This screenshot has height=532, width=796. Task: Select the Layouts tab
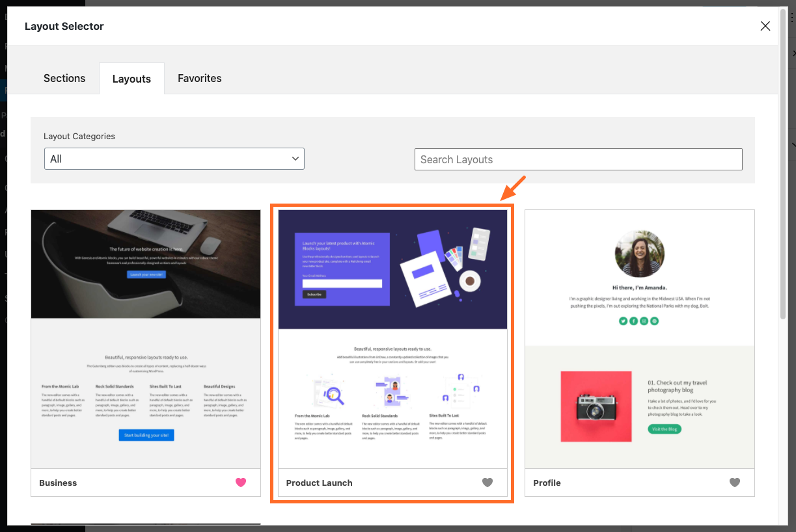click(x=131, y=79)
